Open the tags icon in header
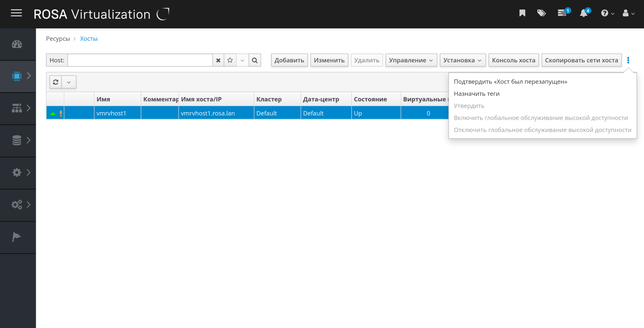The width and height of the screenshot is (644, 328). (541, 13)
